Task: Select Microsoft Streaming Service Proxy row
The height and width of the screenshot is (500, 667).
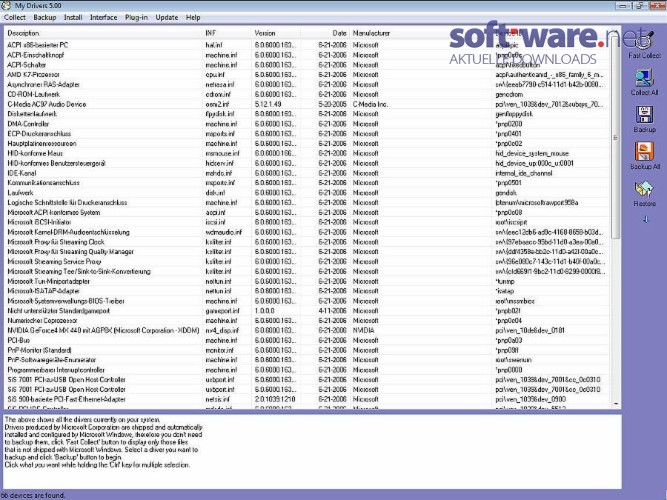Action: point(306,262)
